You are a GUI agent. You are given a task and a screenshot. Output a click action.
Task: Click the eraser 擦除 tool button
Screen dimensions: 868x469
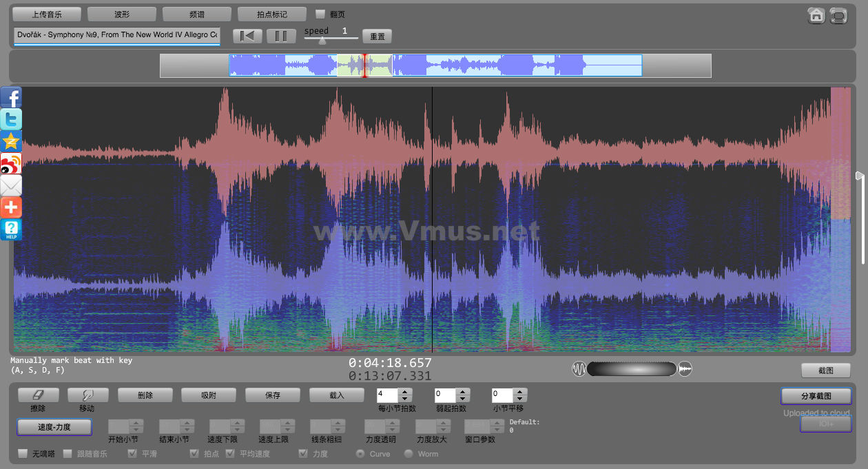[38, 395]
